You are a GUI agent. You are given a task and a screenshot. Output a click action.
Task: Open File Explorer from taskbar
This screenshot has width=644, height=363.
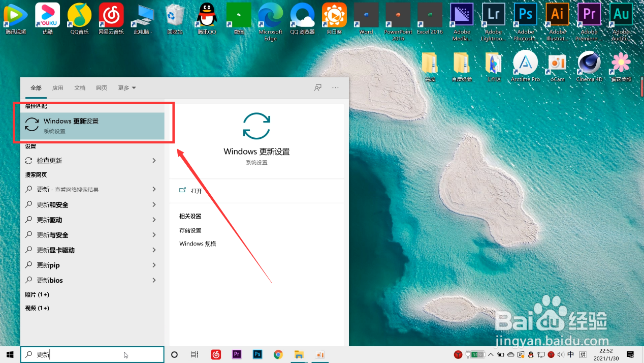[299, 354]
